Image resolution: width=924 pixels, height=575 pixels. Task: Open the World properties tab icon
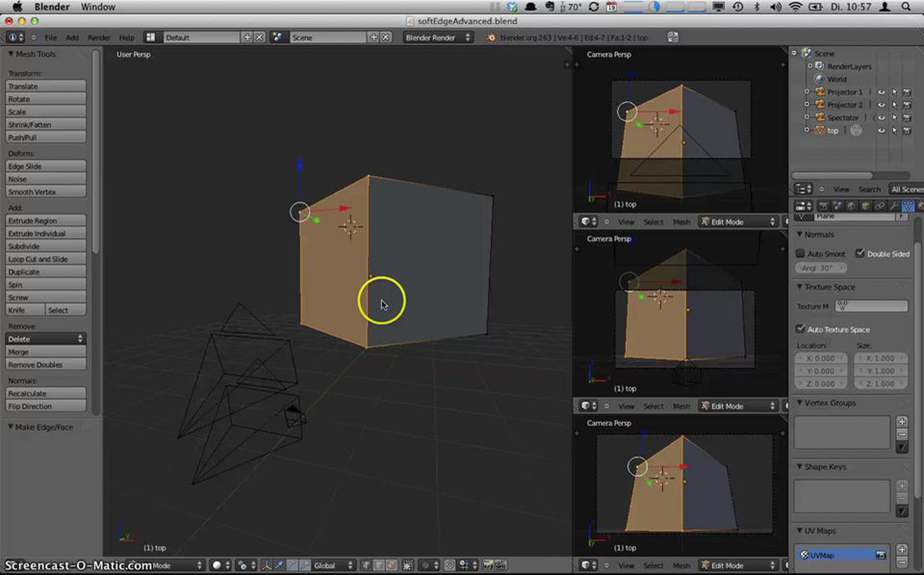pos(851,206)
